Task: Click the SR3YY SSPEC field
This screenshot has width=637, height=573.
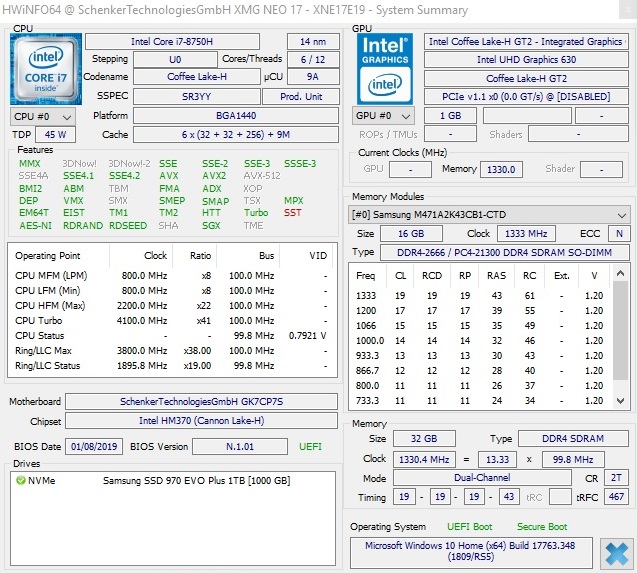Action: [x=197, y=96]
